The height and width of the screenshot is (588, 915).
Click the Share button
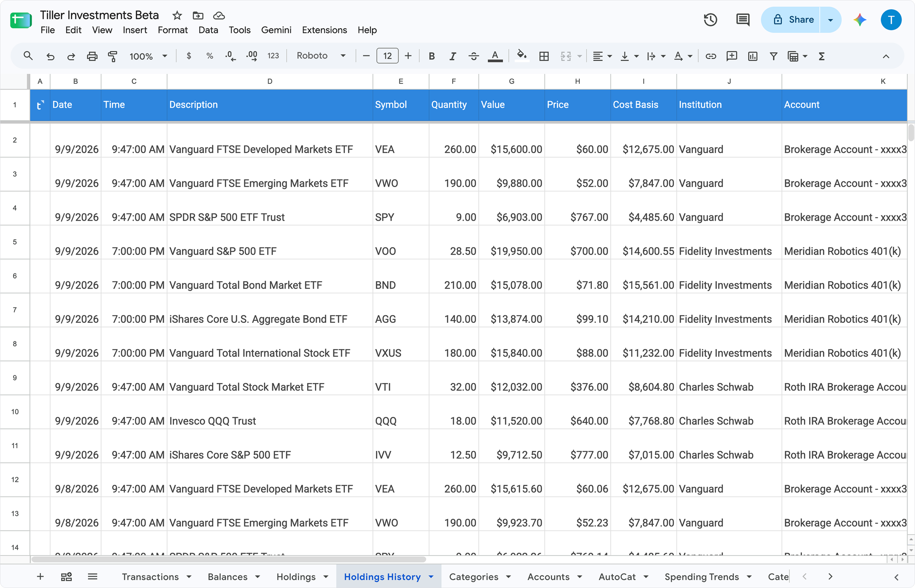[x=791, y=20]
